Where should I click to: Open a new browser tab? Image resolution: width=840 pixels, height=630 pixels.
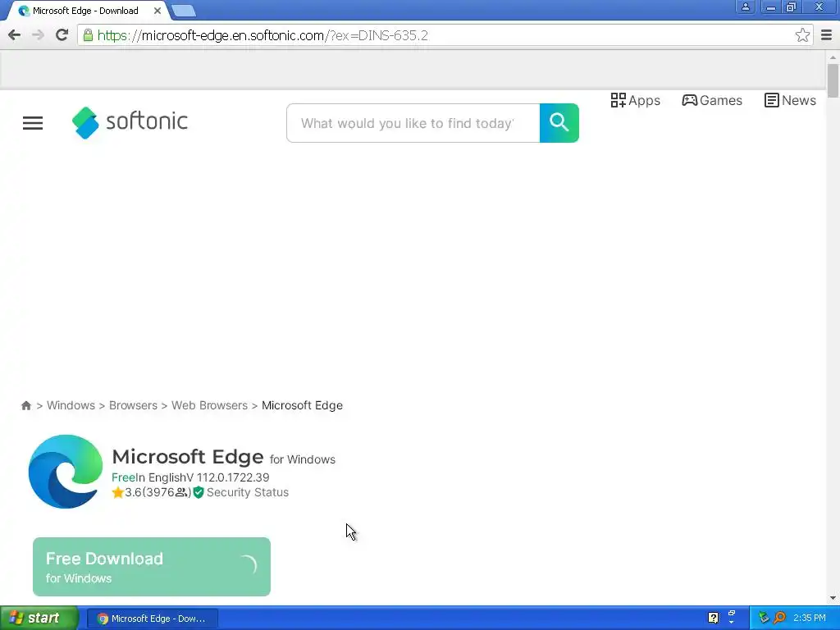184,11
